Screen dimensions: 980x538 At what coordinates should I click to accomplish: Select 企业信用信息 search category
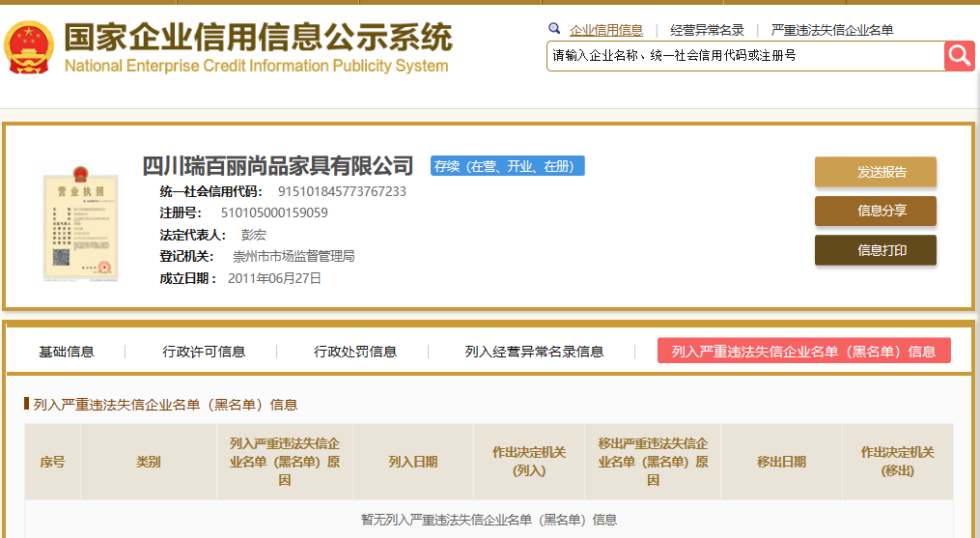pos(605,30)
